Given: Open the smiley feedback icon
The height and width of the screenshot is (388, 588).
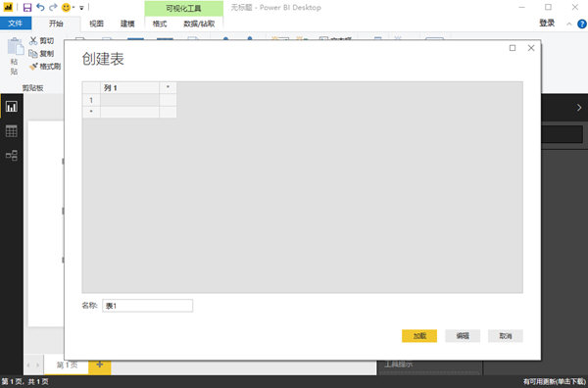Looking at the screenshot, I should 66,7.
